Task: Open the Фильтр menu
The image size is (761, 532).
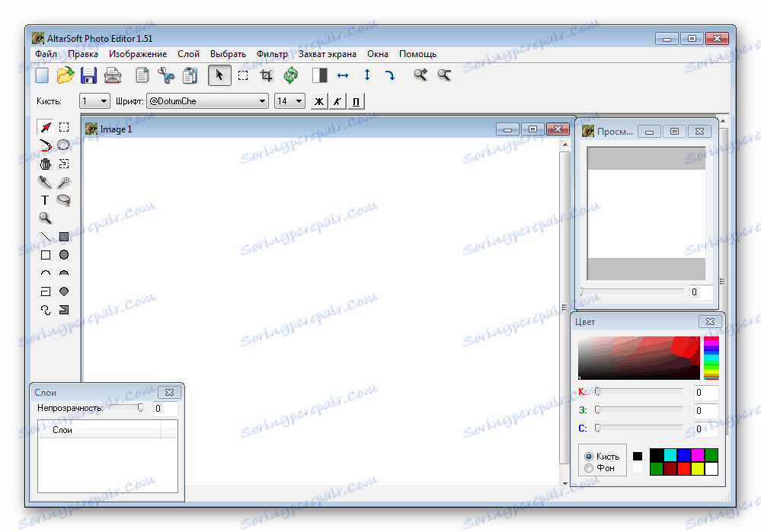Action: tap(271, 54)
